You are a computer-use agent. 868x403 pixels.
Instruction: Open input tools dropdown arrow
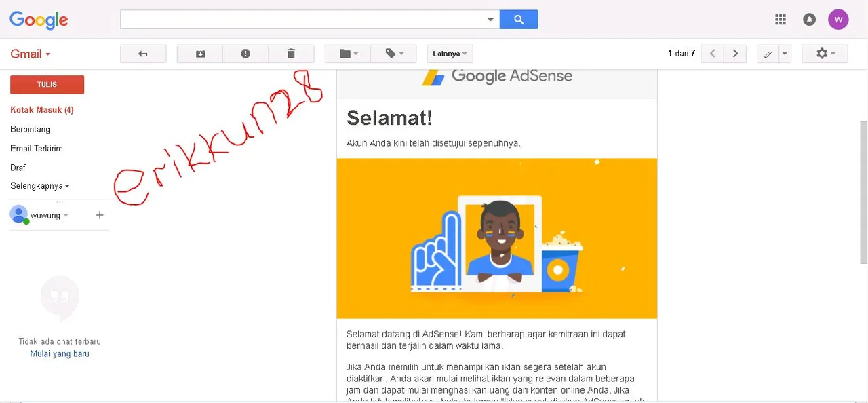[785, 54]
